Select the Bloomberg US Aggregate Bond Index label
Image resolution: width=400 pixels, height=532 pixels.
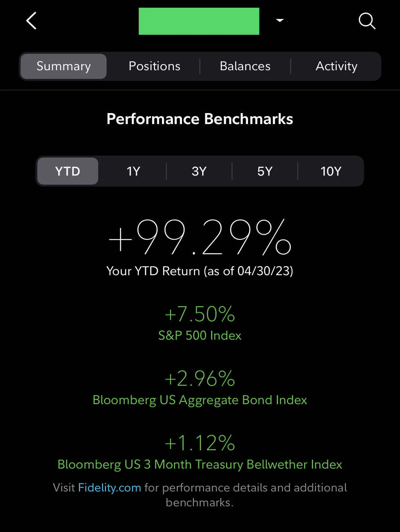tap(200, 400)
